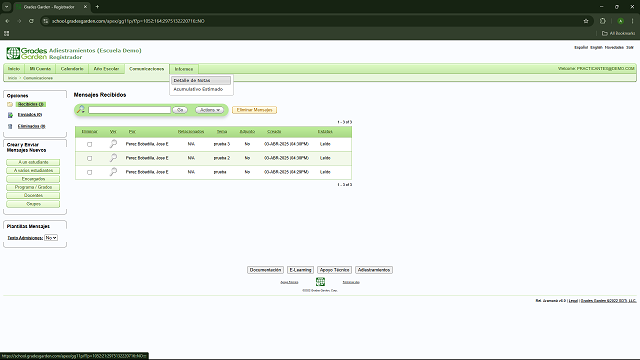Open the Novedades link
640x360 pixels.
pos(614,48)
